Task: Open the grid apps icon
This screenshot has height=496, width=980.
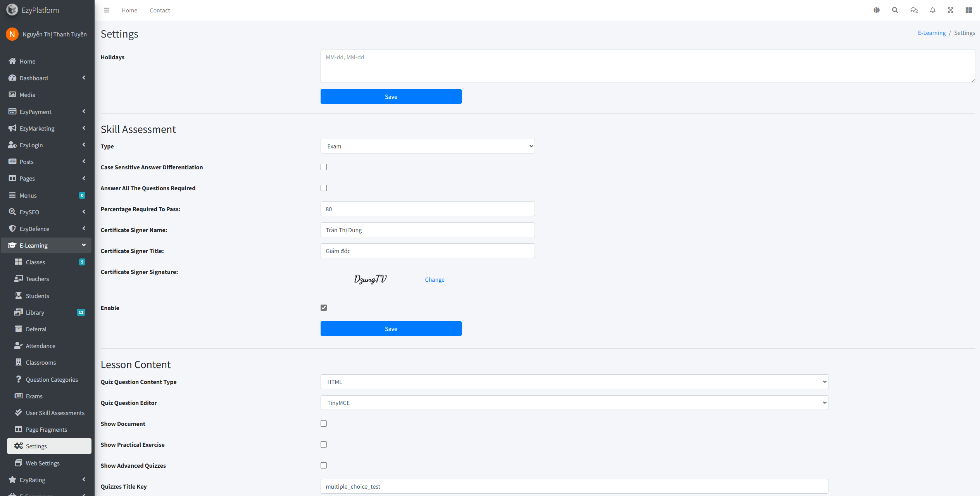Action: 969,10
